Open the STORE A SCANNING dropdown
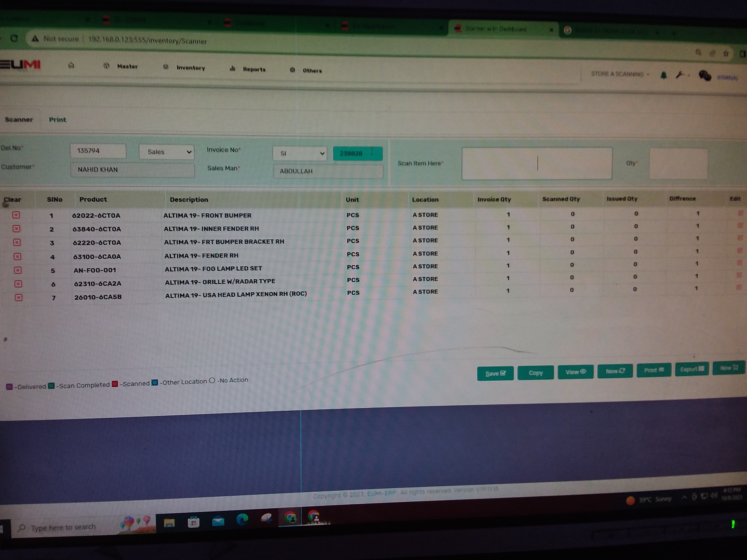Viewport: 747px width, 560px height. pyautogui.click(x=620, y=74)
